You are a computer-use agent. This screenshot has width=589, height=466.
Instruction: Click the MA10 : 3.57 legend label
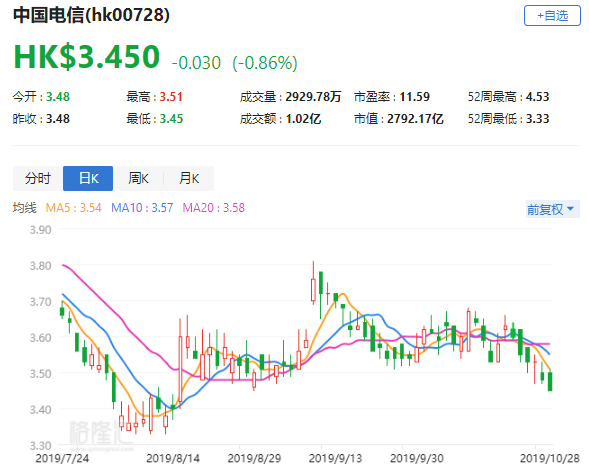click(142, 208)
